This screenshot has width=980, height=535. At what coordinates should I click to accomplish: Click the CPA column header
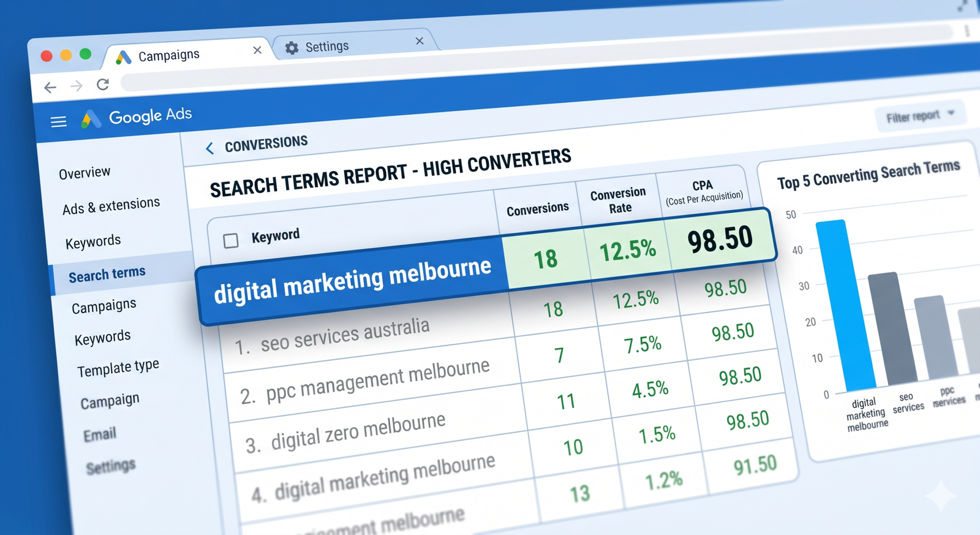click(704, 191)
